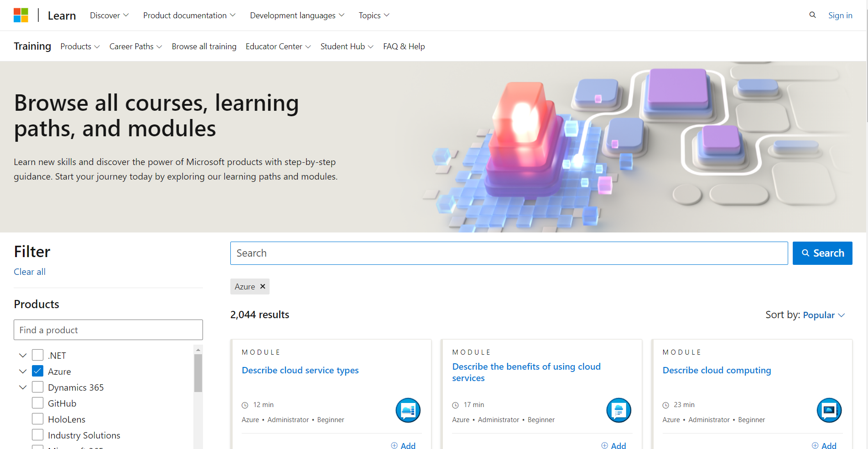Open Describe cloud computing module
The image size is (868, 449).
[717, 370]
